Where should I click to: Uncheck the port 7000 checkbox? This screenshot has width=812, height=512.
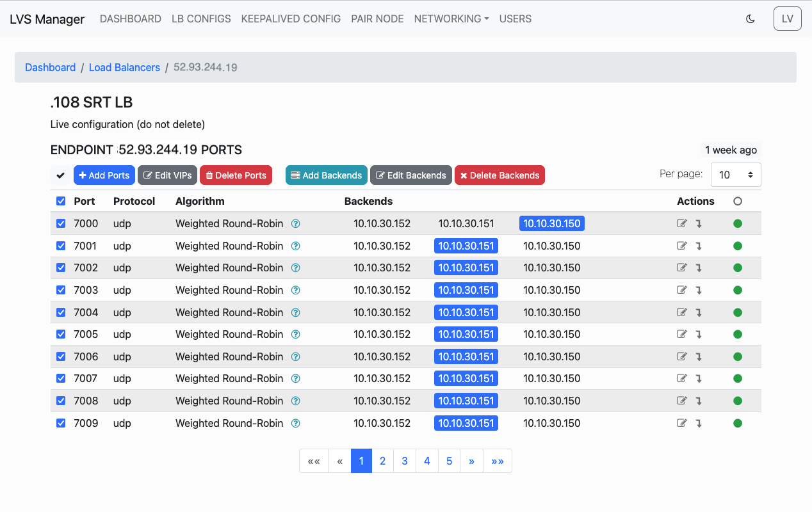click(61, 223)
